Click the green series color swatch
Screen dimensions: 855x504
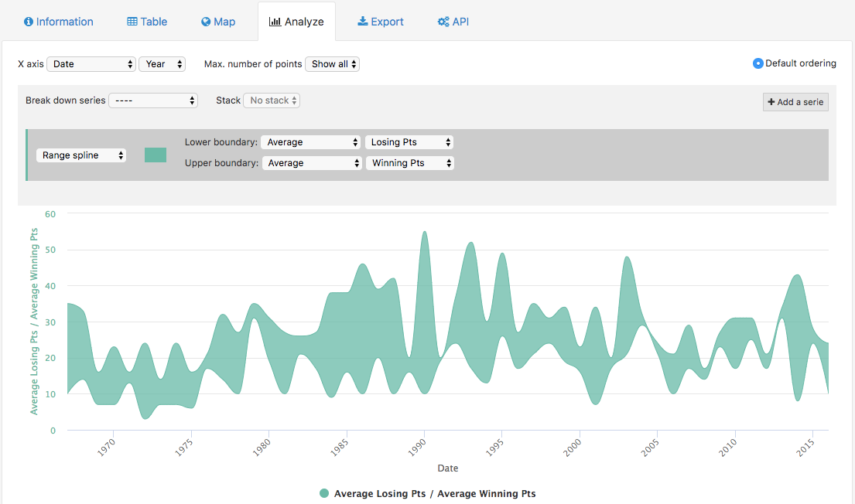click(156, 155)
